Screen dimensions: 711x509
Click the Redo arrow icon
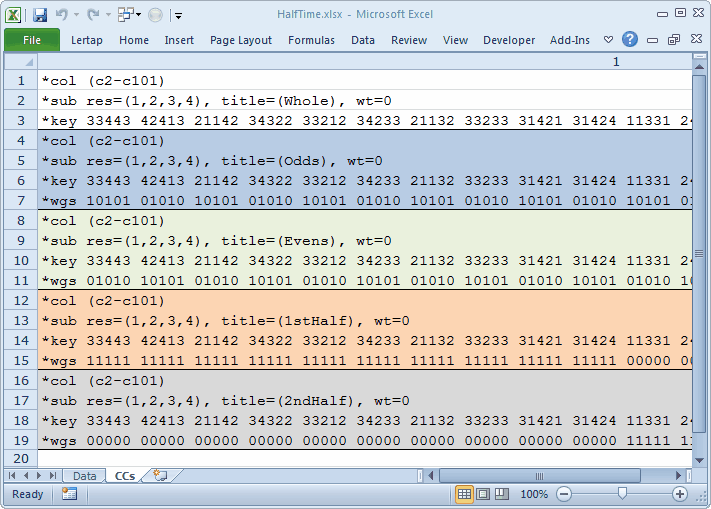(x=91, y=15)
